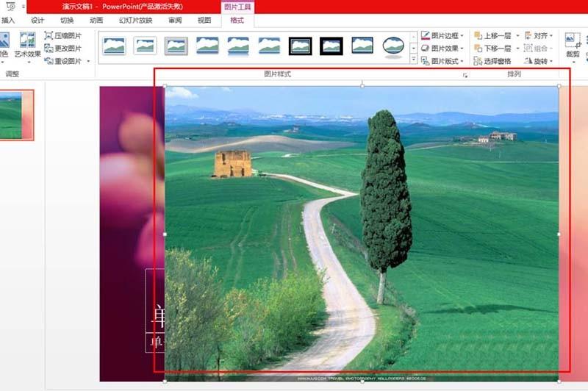This screenshot has width=588, height=391.
Task: Expand Picture Layout (图片版式) dropdown
Action: click(443, 61)
